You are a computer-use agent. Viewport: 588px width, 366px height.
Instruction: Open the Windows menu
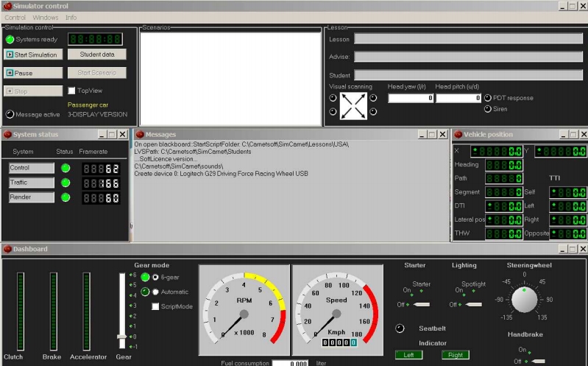click(46, 17)
